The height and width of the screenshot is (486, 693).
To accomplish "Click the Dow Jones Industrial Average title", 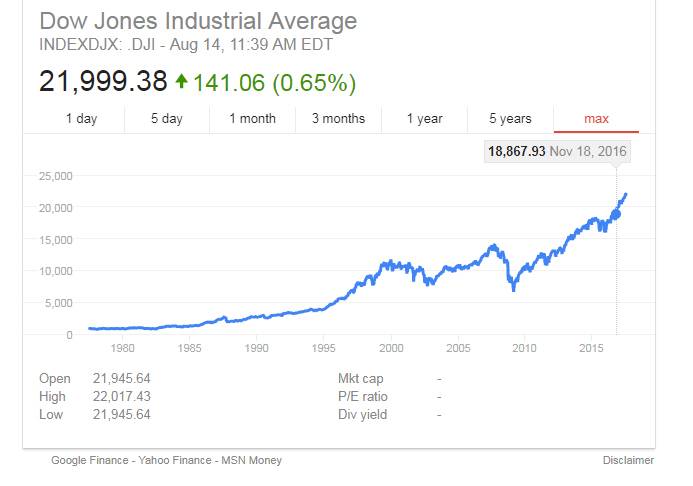I will pos(198,21).
